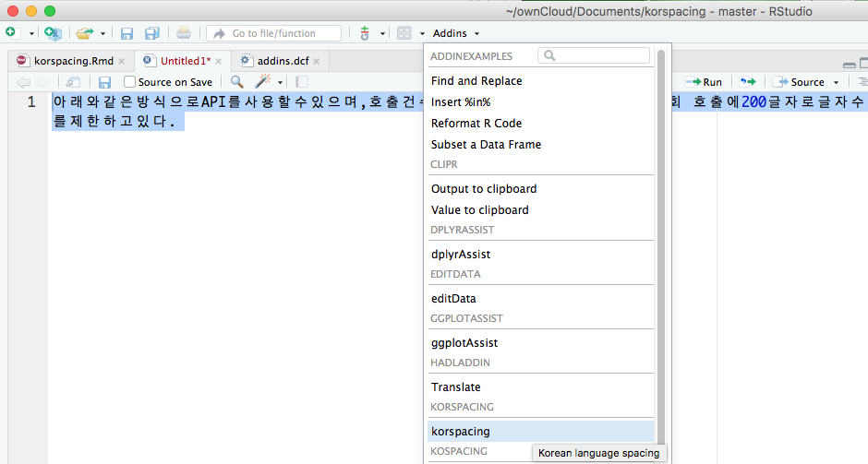Click the New File plus icon
This screenshot has height=464, width=868.
click(x=10, y=32)
